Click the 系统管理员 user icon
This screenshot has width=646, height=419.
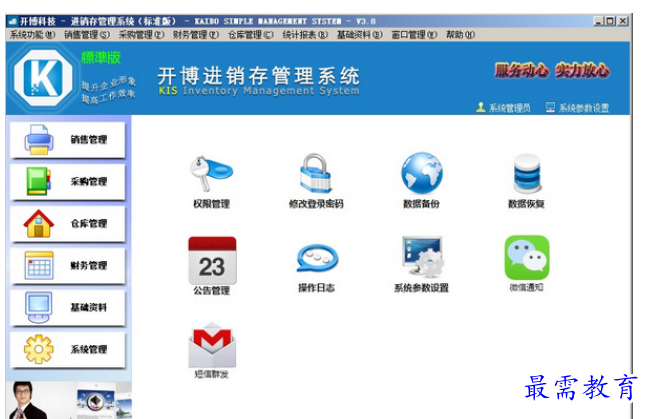480,107
